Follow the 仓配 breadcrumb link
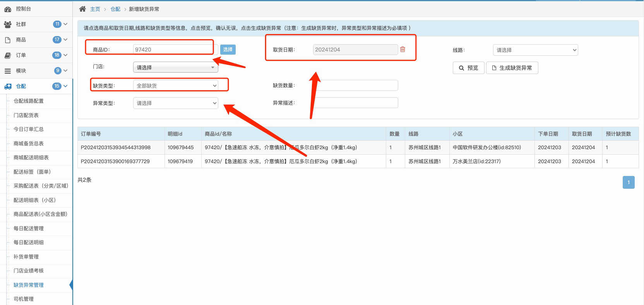Image resolution: width=644 pixels, height=305 pixels. 115,9
